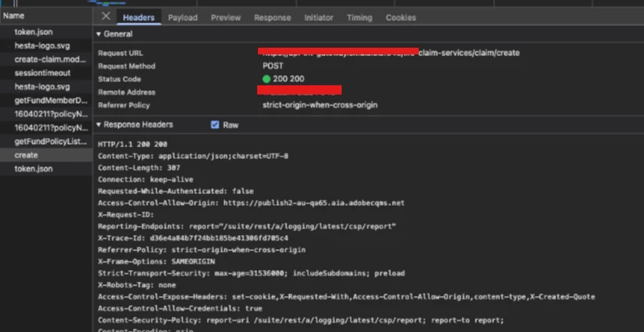
Task: Uncheck the Raw response headers checkbox
Action: [214, 125]
